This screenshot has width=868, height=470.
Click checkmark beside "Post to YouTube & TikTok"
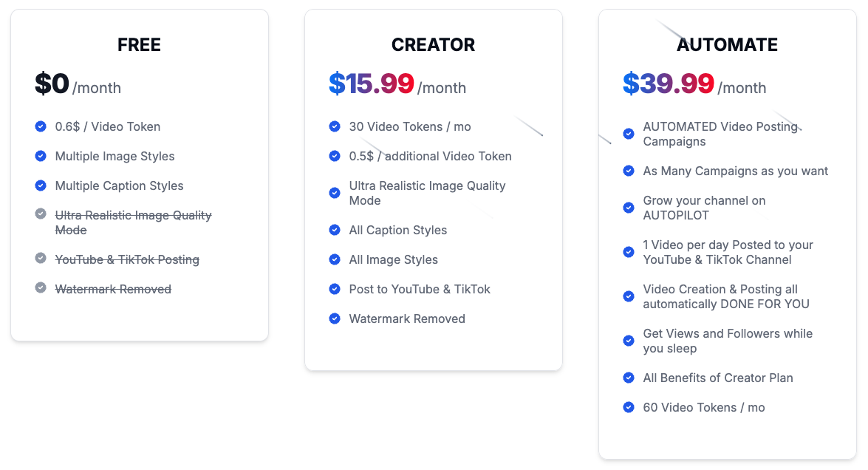pos(335,289)
